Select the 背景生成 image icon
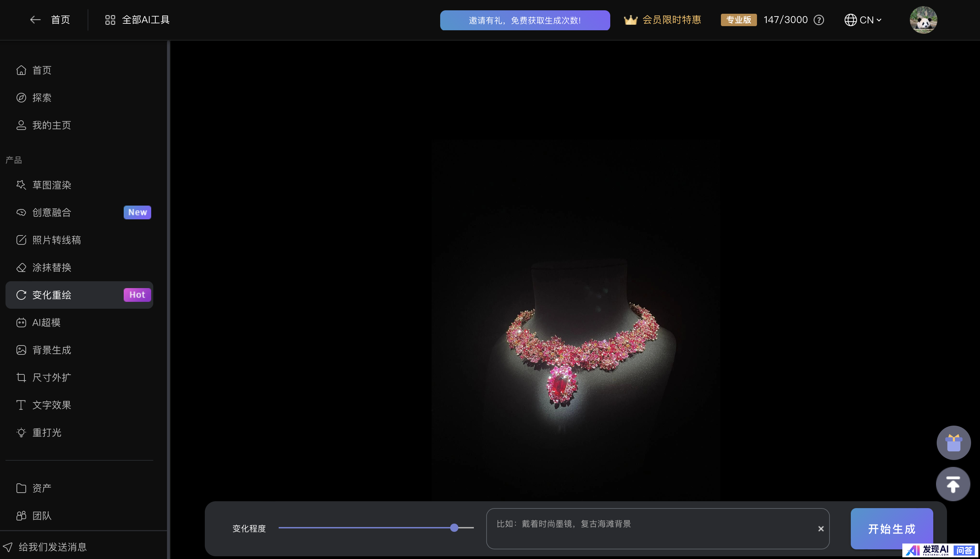The image size is (980, 559). point(21,350)
